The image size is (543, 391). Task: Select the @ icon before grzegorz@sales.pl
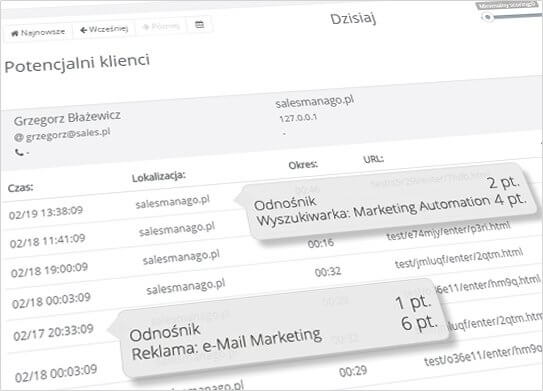(18, 137)
